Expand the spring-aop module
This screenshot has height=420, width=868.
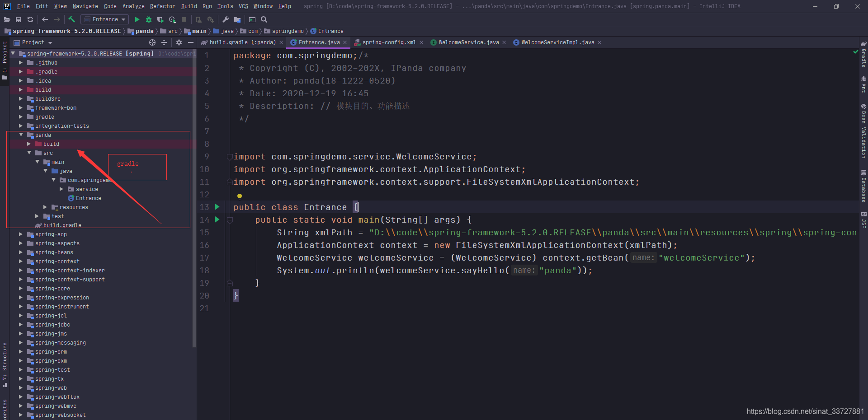pyautogui.click(x=21, y=234)
